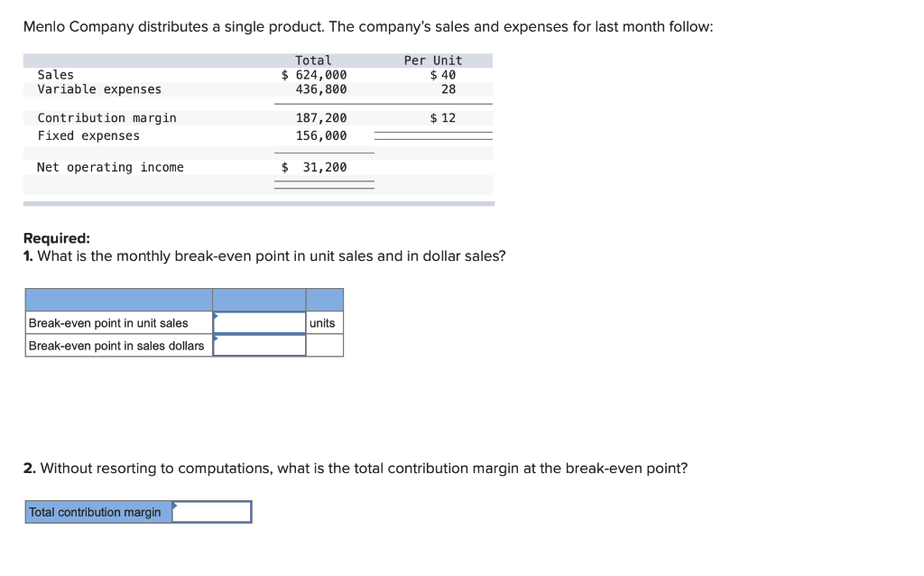Click the 'Total contribution margin' label cell
This screenshot has height=576, width=924.
tap(98, 512)
